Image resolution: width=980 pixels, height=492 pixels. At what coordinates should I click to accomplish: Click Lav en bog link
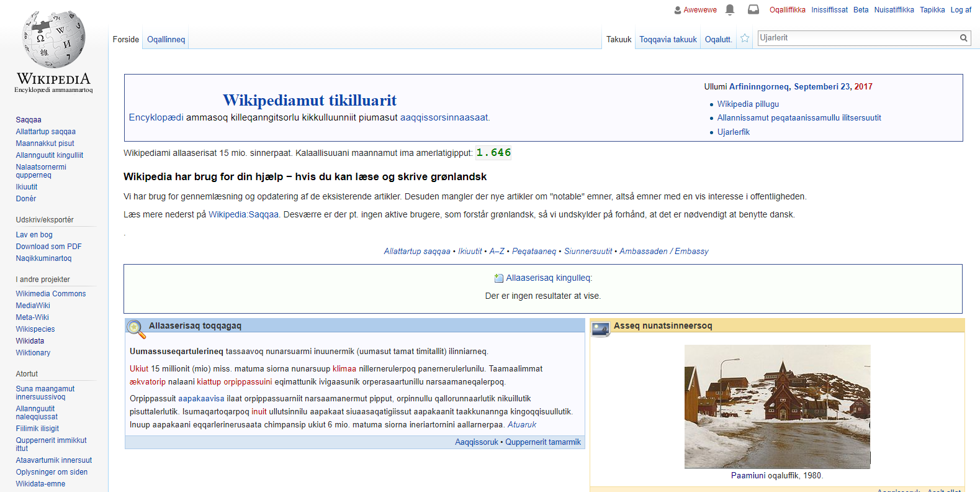click(x=34, y=235)
